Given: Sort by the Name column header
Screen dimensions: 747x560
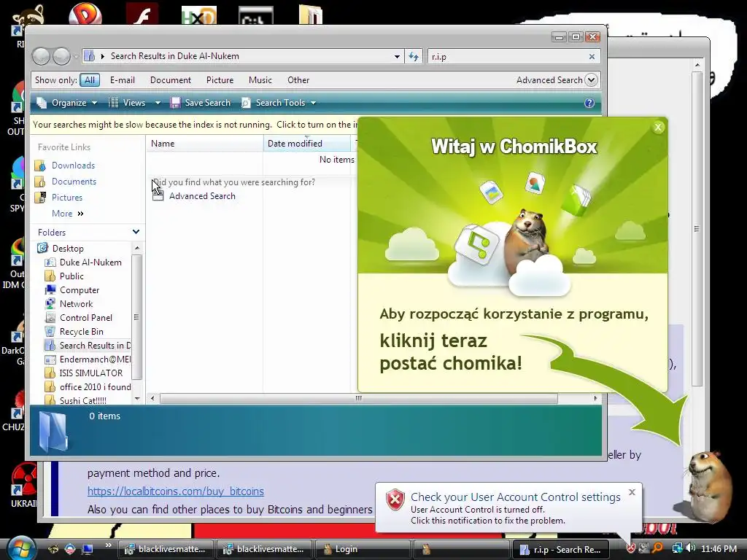Looking at the screenshot, I should [204, 144].
